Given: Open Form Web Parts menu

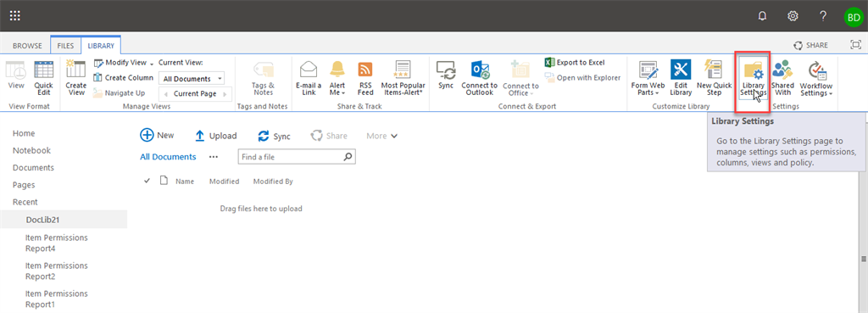Looking at the screenshot, I should [648, 77].
